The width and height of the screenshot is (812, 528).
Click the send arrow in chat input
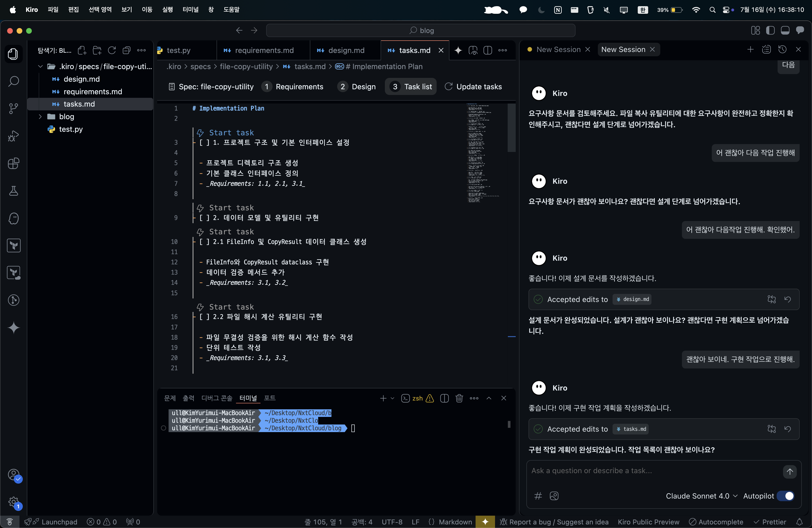[789, 471]
